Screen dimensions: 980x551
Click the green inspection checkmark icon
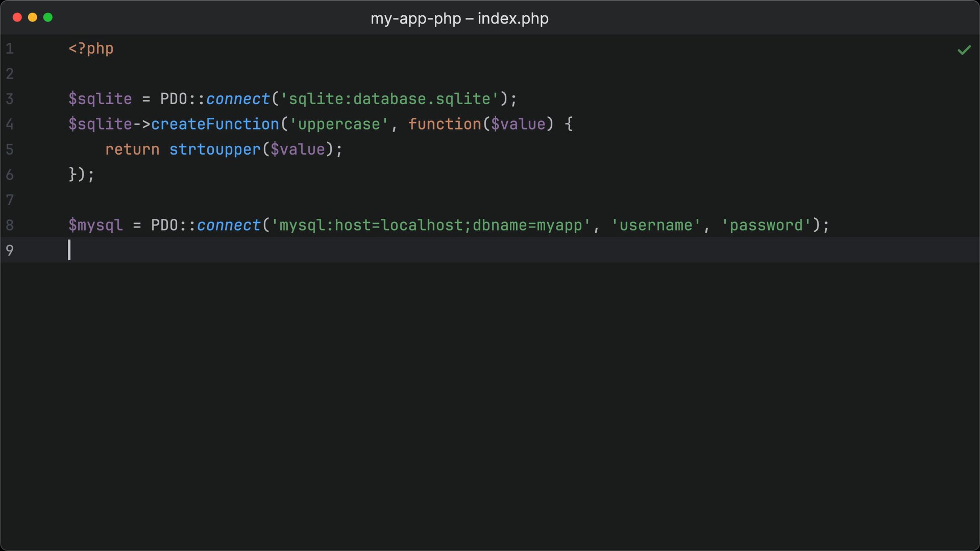pyautogui.click(x=964, y=50)
